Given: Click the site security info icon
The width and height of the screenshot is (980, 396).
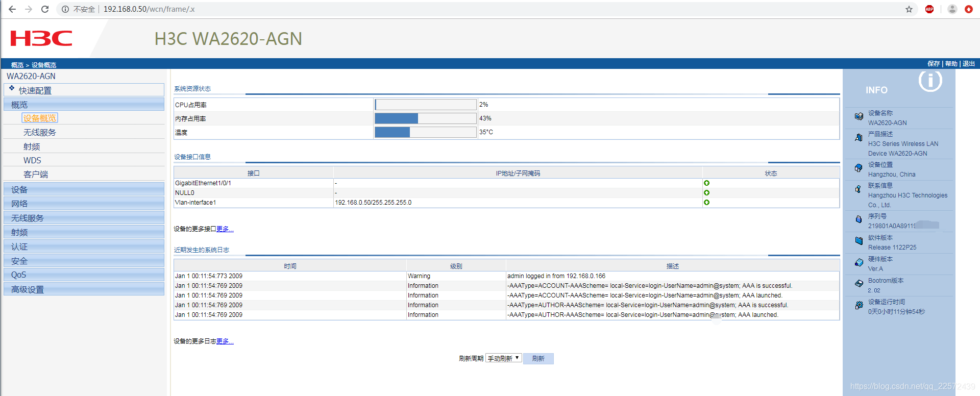Looking at the screenshot, I should pyautogui.click(x=65, y=9).
